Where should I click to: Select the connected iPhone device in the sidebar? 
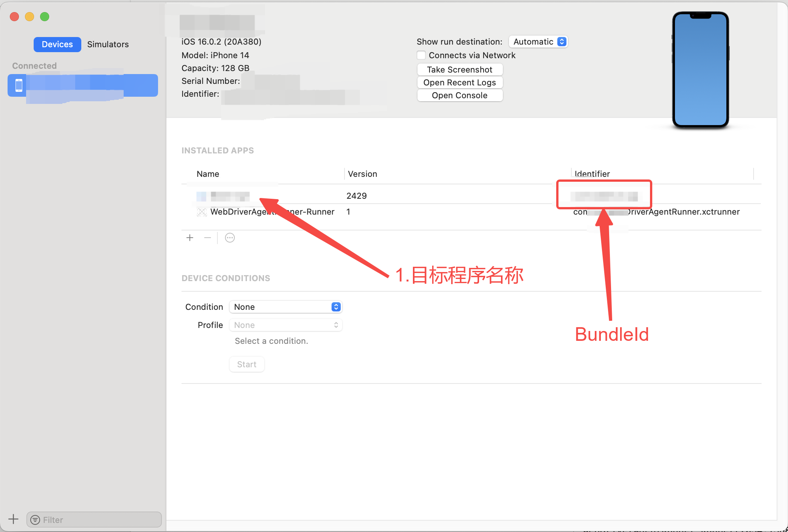coord(82,85)
